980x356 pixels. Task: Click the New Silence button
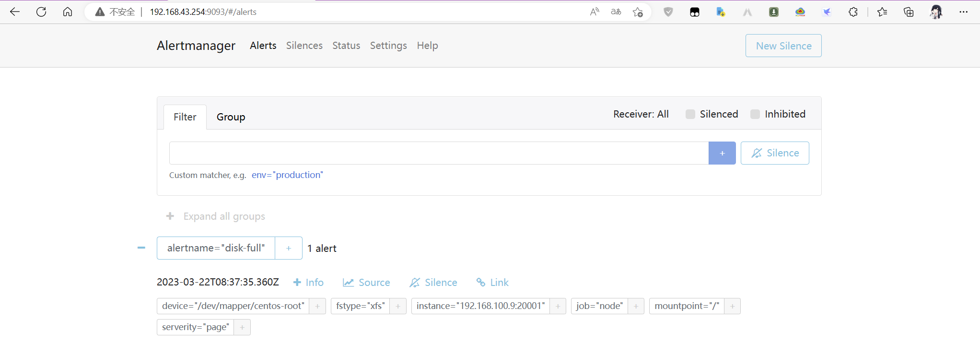[x=783, y=46]
